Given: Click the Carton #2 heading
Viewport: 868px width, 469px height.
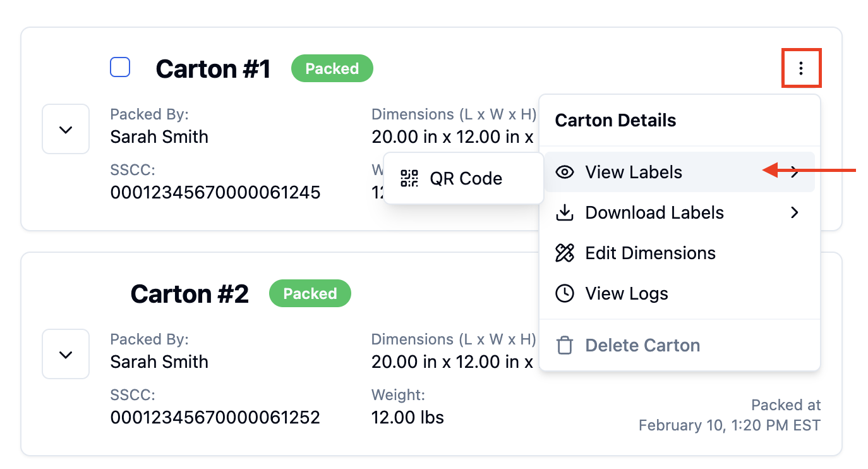Looking at the screenshot, I should pyautogui.click(x=190, y=294).
